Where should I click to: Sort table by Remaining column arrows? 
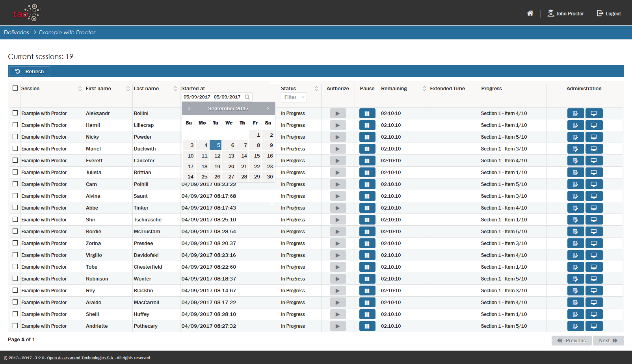coord(424,89)
